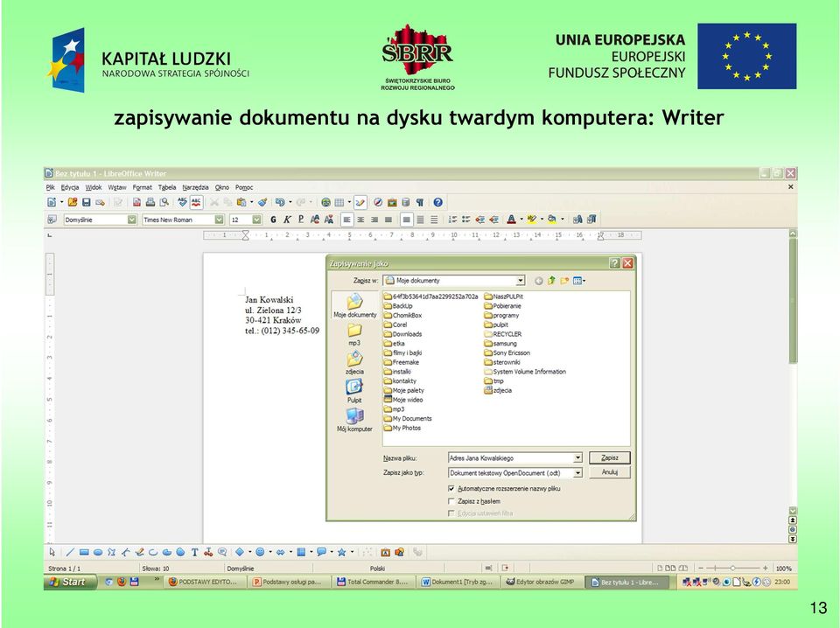Screen dimensions: 840x628
Task: Switch to Total Commander taskbar button
Action: point(373,582)
